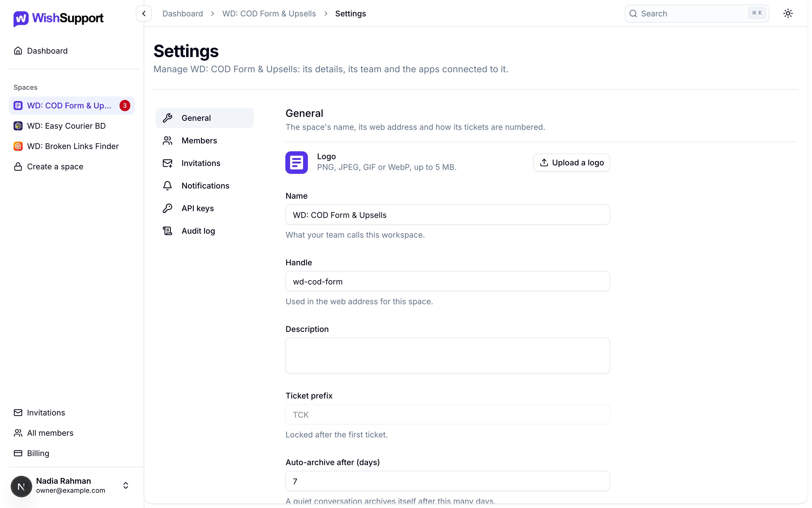Click the owner@example.com email text

[x=71, y=491]
